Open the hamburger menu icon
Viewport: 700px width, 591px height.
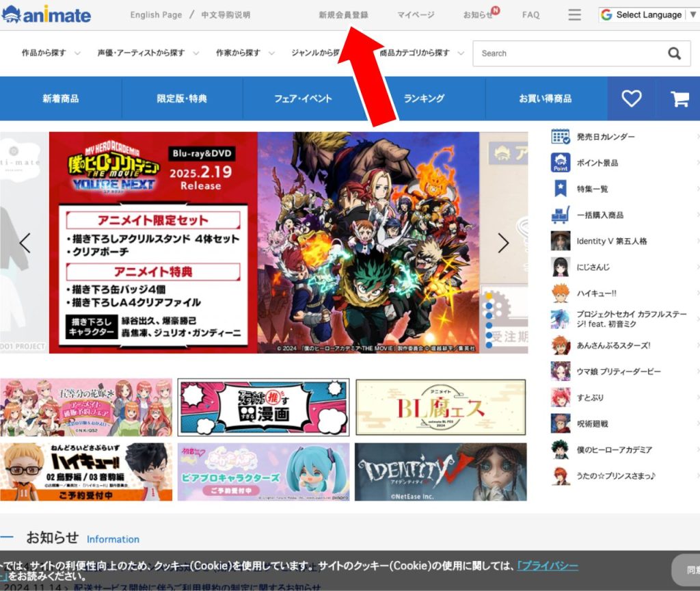pos(574,14)
